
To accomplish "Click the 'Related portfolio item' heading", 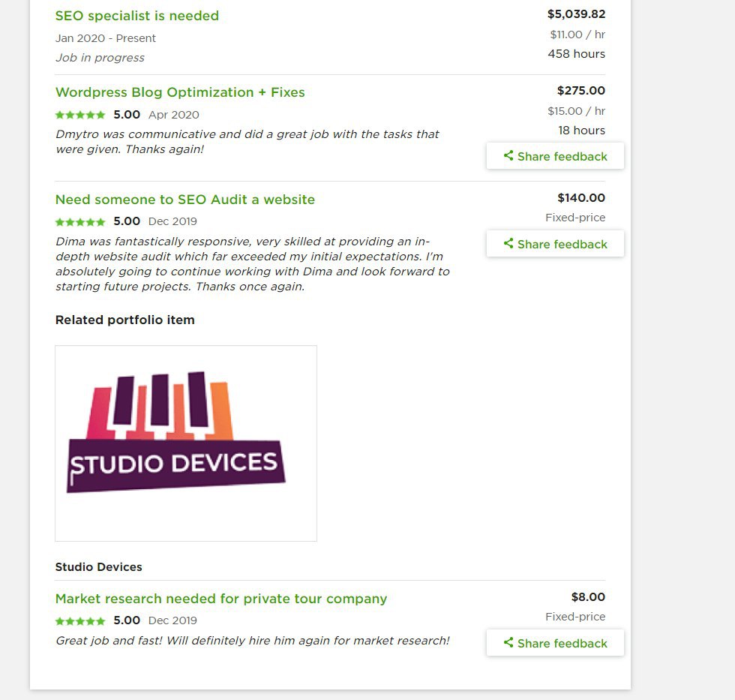I will point(124,320).
